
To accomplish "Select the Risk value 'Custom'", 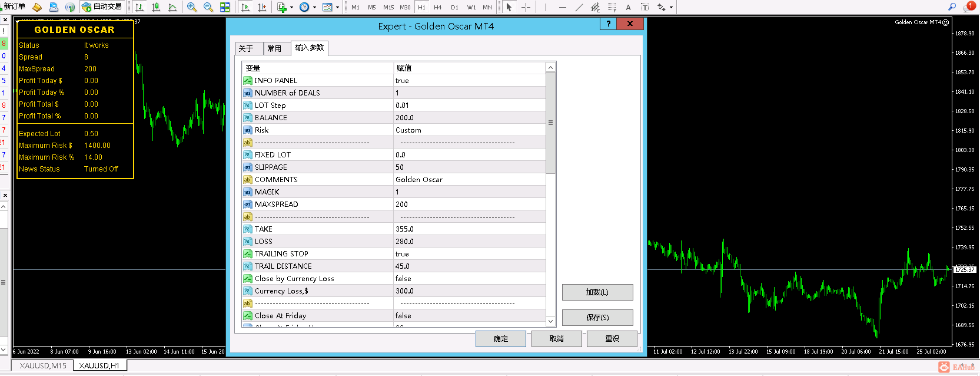I will [x=408, y=130].
